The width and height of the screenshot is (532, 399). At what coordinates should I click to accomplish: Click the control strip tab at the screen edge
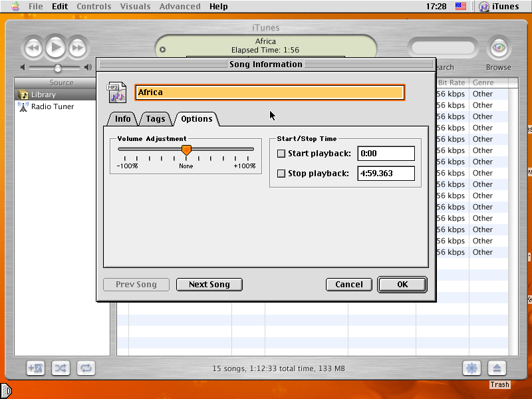pos(6,391)
